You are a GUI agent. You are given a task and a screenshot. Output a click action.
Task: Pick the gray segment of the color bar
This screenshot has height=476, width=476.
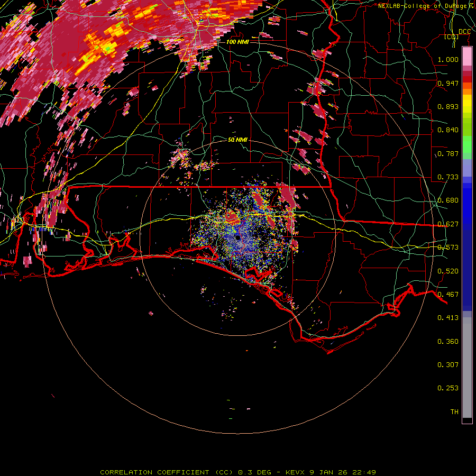click(x=467, y=368)
